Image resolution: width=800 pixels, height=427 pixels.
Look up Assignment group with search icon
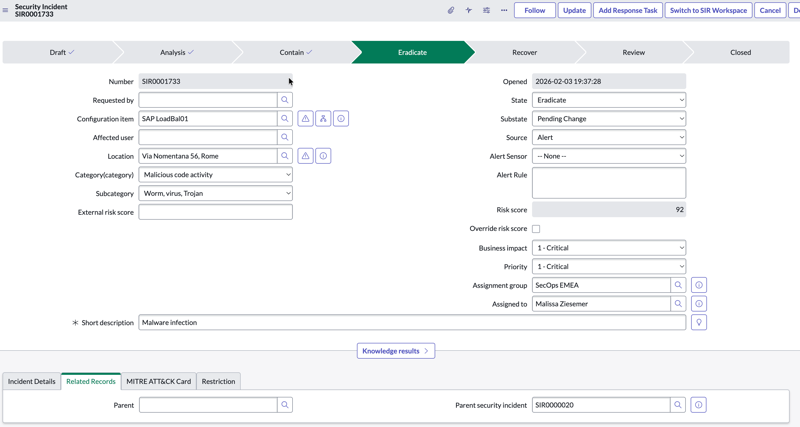[678, 285]
